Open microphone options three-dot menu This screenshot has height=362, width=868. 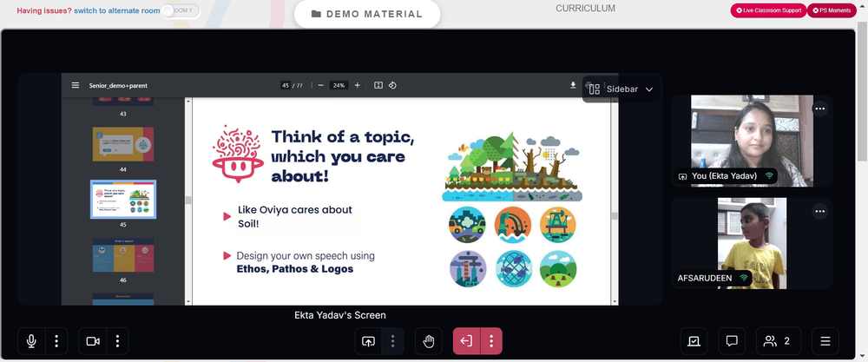[56, 341]
